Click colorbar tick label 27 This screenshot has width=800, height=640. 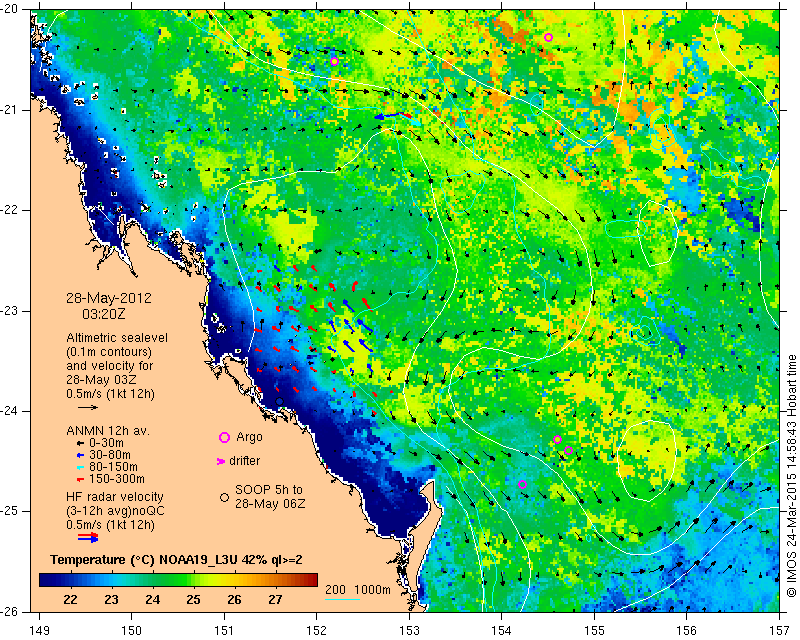(275, 599)
